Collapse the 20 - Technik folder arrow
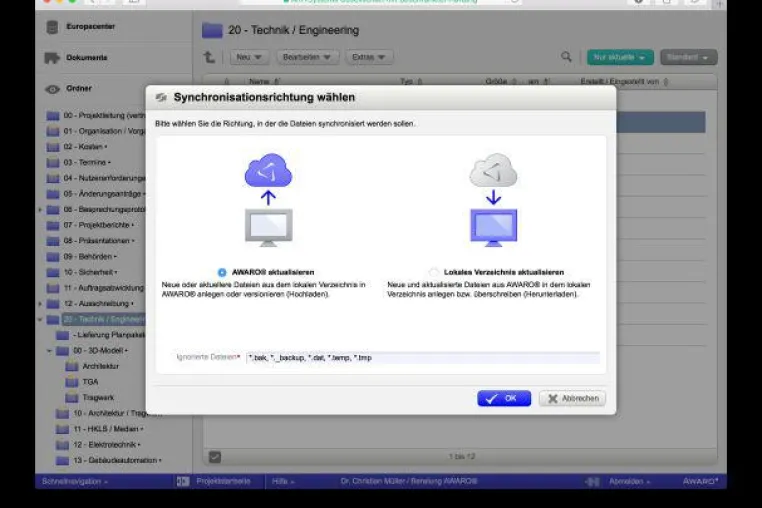 (x=40, y=319)
